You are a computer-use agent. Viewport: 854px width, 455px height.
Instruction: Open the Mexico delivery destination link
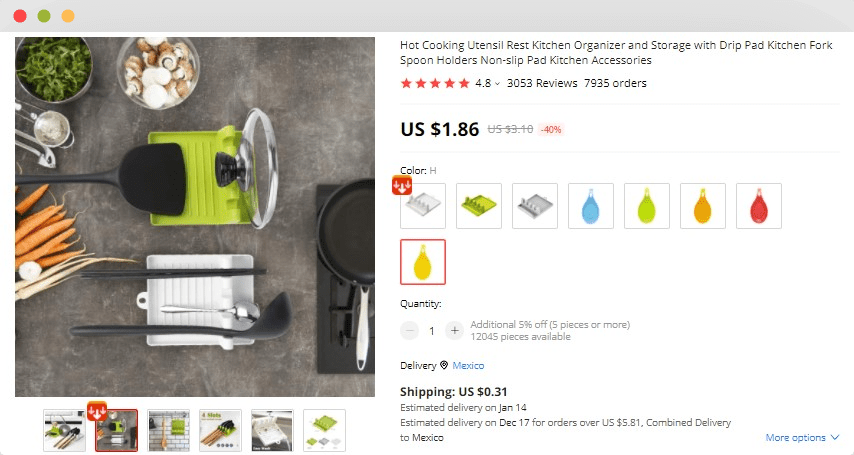pyautogui.click(x=468, y=366)
